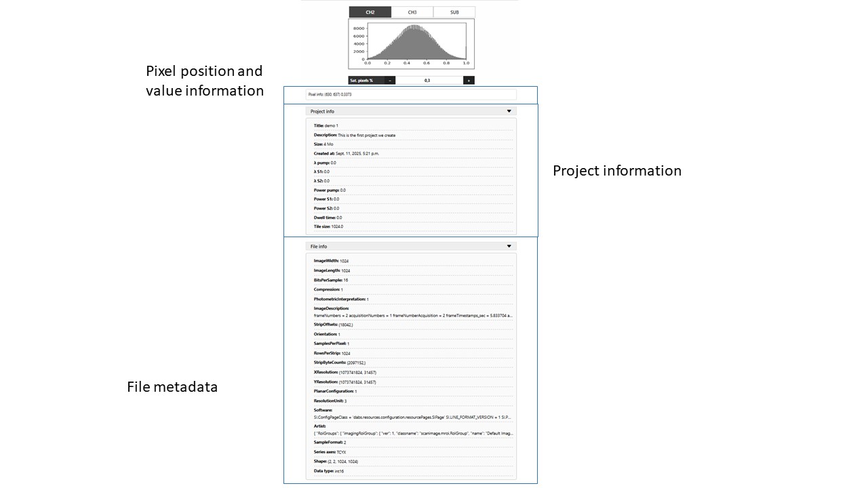Decrease saturated pixels with minus button

[390, 80]
